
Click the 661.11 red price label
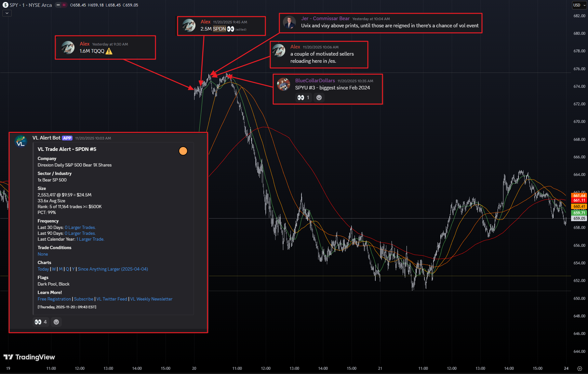579,200
